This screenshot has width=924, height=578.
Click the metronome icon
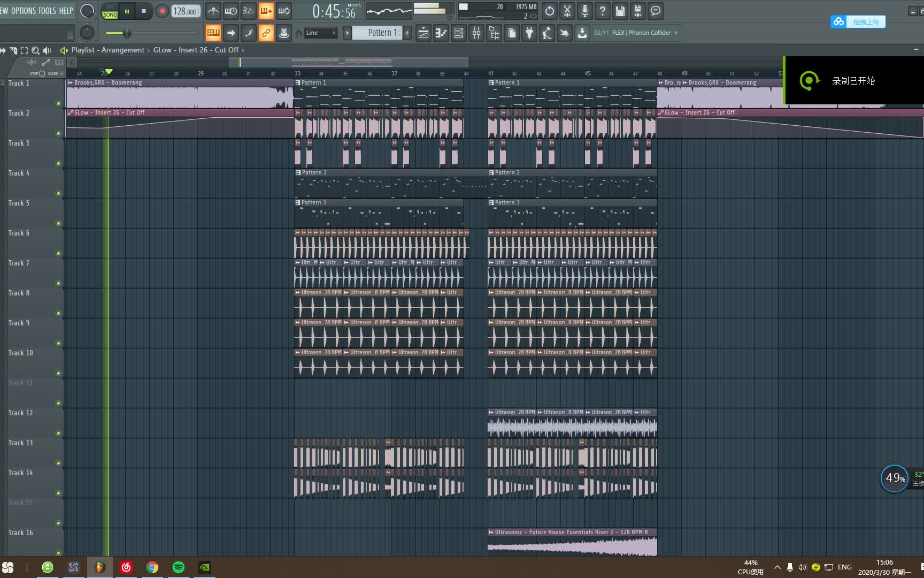click(213, 11)
